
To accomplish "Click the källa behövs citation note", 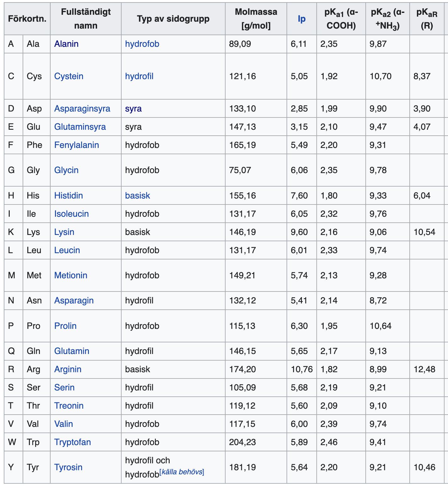I will [x=182, y=472].
